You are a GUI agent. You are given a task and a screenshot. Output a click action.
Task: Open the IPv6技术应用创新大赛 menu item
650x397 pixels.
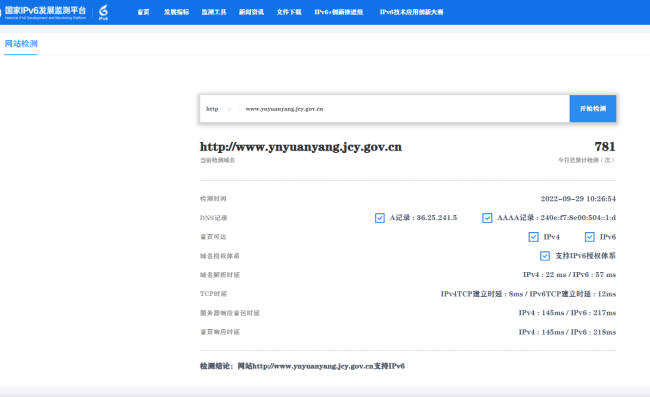412,12
